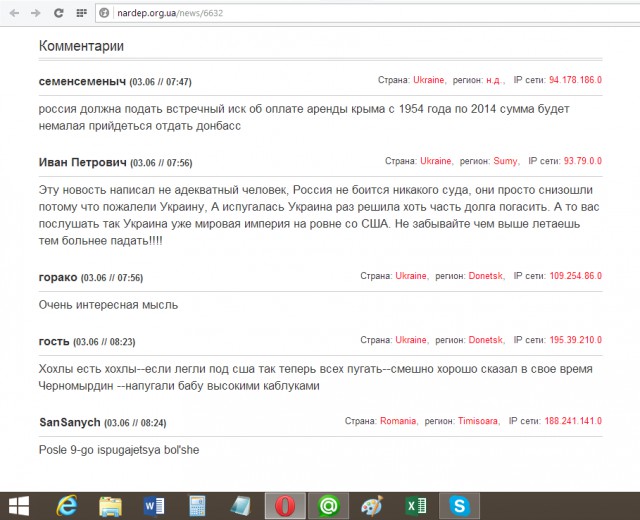Click Ukraine in the Иван Петрович comment header

436,161
